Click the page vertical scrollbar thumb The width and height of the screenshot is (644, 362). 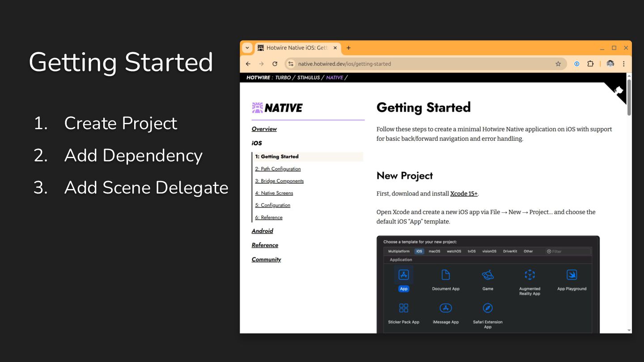point(629,97)
